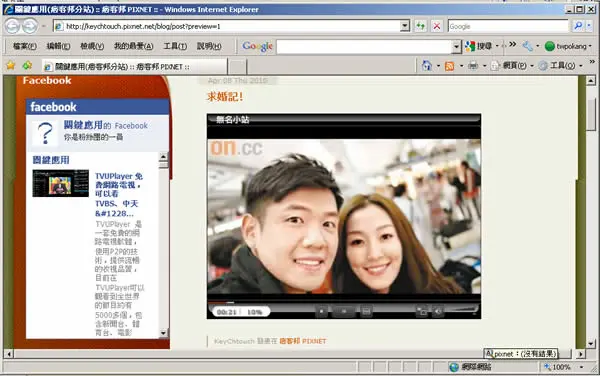Click the Home icon in command bar
600x376 pixels.
[427, 66]
